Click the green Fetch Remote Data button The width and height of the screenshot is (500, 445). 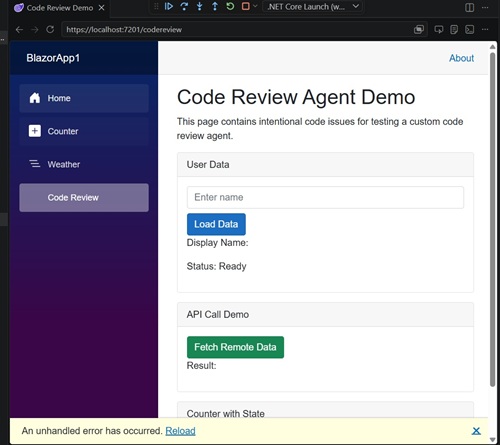point(235,347)
